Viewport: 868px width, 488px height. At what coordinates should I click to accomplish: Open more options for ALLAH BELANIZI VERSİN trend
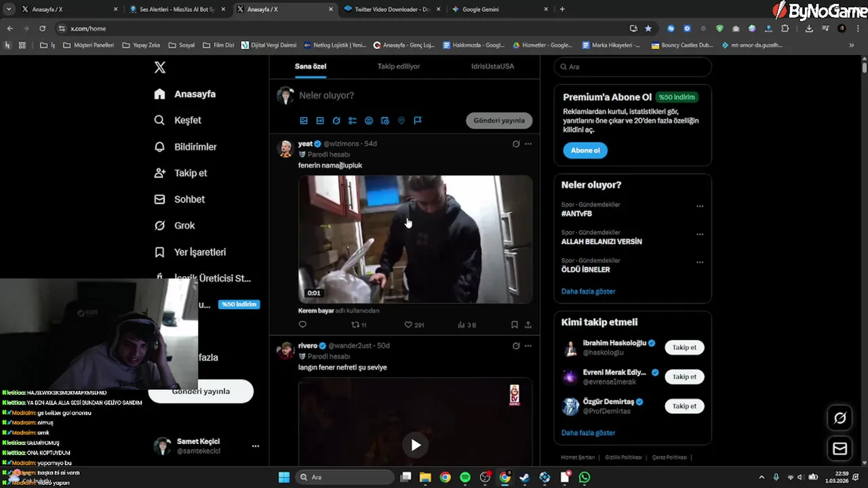[700, 235]
